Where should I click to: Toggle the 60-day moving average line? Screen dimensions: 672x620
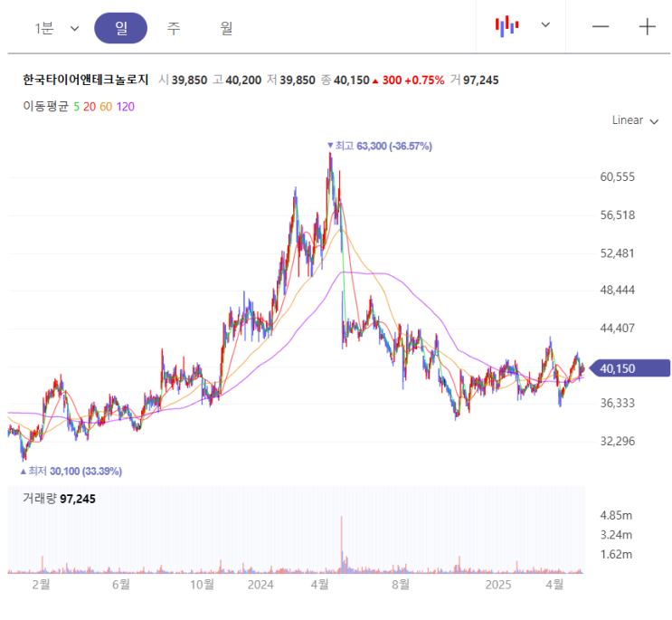pyautogui.click(x=106, y=107)
